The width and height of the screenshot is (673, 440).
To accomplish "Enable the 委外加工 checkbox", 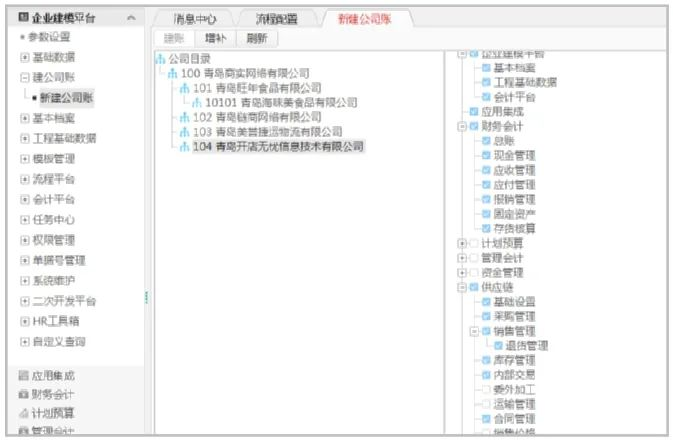I will tap(486, 389).
